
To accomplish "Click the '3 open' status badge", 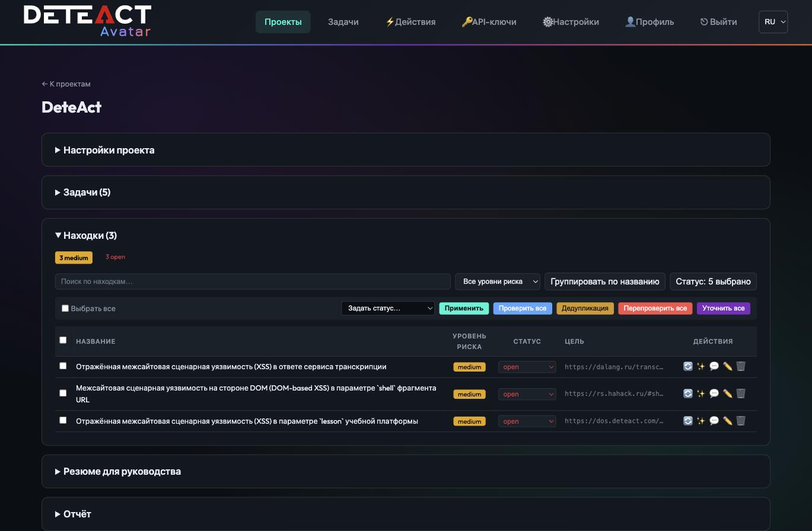I will click(115, 257).
